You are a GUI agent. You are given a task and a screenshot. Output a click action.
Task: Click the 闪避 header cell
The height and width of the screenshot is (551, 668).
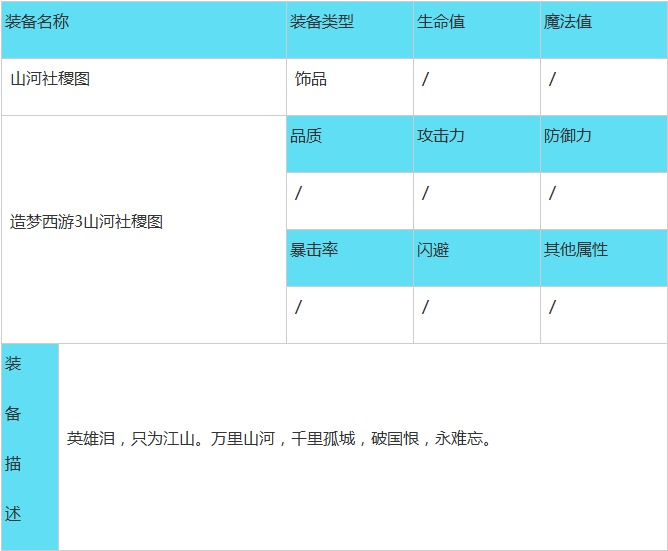(x=477, y=258)
